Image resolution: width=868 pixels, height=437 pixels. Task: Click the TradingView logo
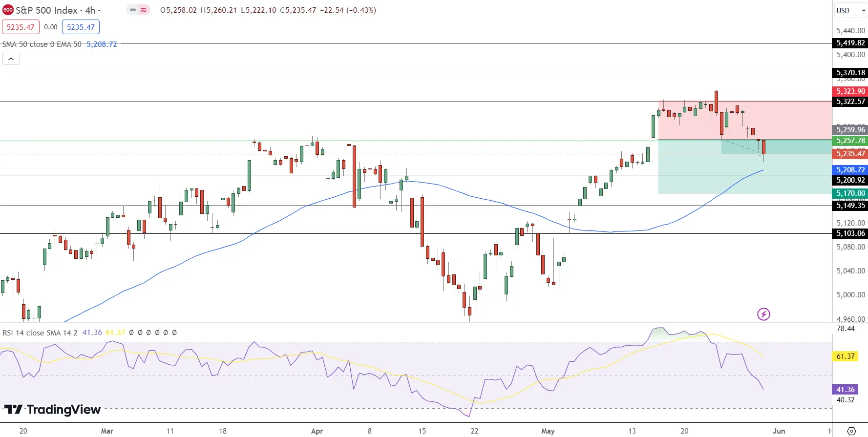point(52,409)
